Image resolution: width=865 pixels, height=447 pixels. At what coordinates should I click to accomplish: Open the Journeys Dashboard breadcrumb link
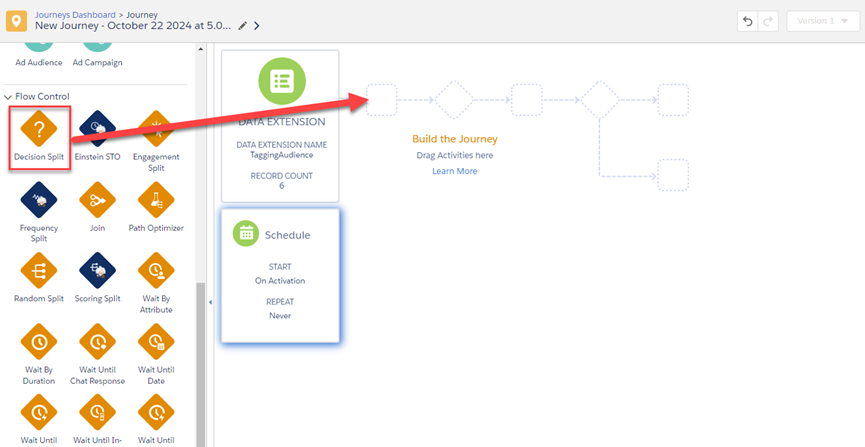click(x=76, y=15)
